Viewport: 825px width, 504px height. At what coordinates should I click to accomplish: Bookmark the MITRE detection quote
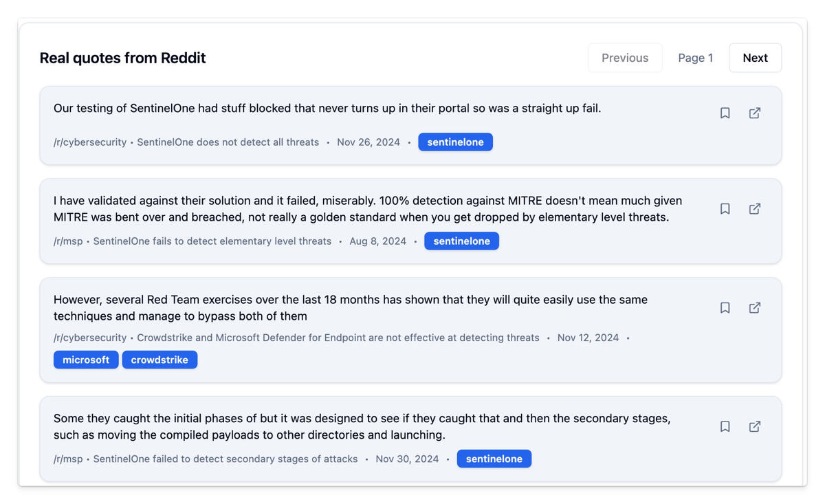[725, 208]
